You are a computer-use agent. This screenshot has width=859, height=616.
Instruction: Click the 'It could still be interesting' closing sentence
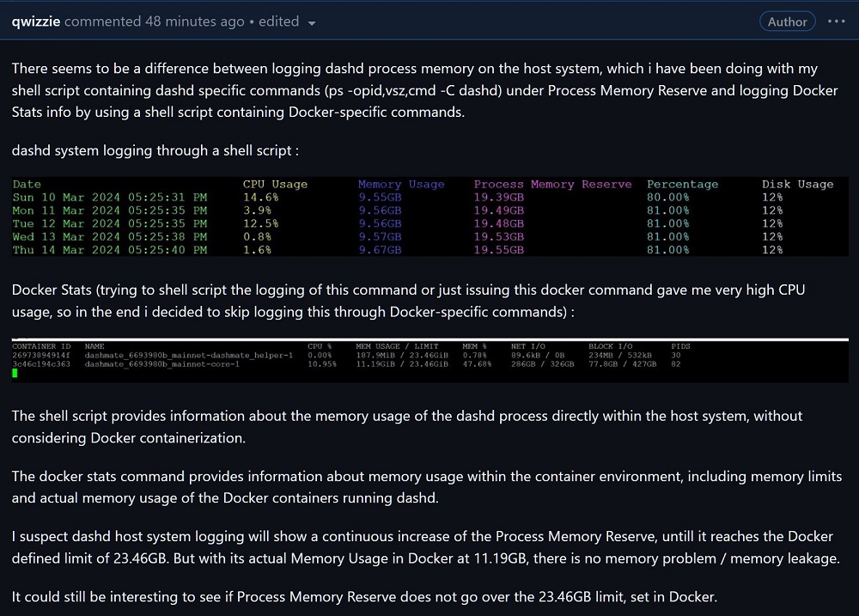click(x=364, y=597)
